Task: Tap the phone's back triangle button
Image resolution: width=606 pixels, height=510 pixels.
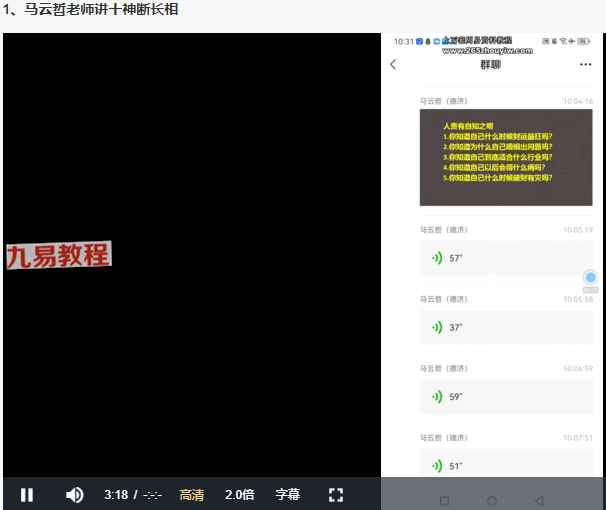Action: coord(539,501)
